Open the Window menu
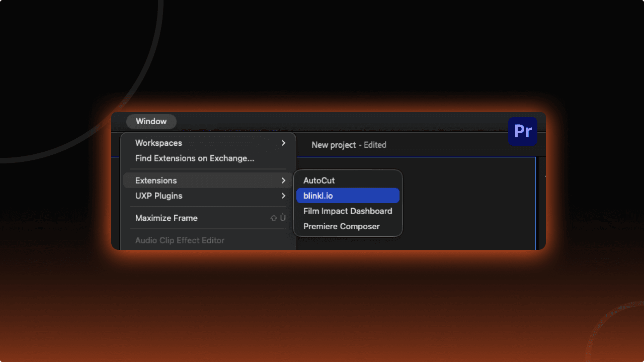 (x=151, y=121)
